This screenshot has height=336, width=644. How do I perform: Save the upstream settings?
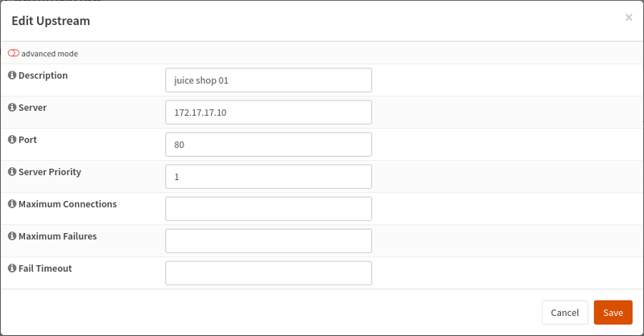[x=613, y=313]
